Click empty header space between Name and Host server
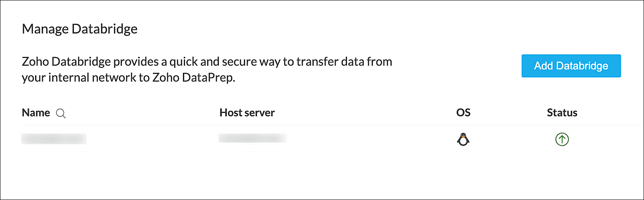Viewport: 644px width, 200px height. click(142, 113)
